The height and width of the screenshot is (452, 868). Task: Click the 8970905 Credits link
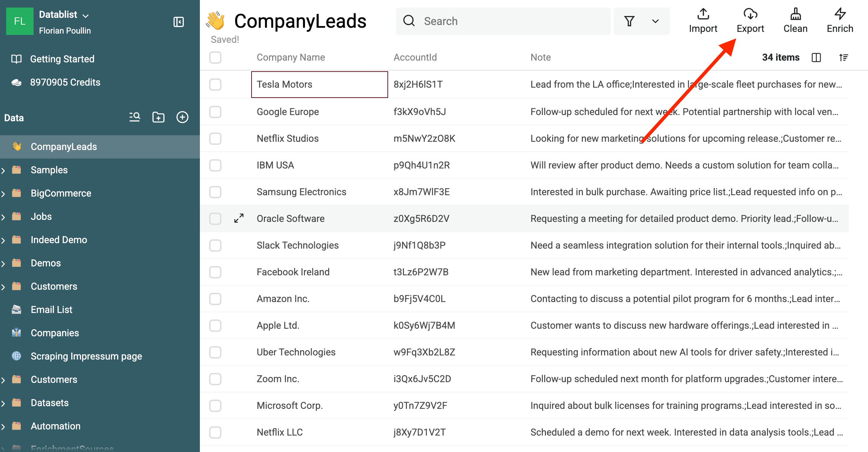click(65, 82)
